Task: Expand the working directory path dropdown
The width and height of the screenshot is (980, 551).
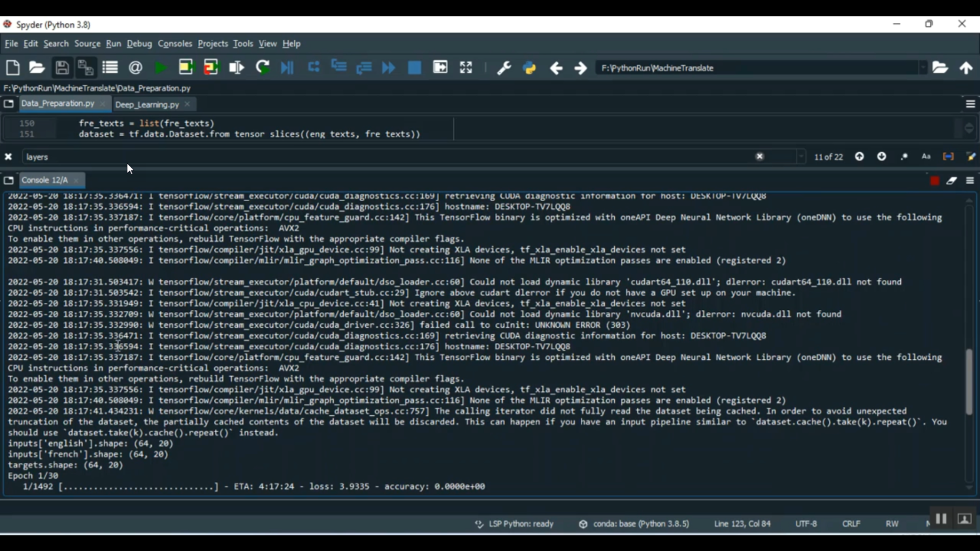Action: [x=923, y=68]
